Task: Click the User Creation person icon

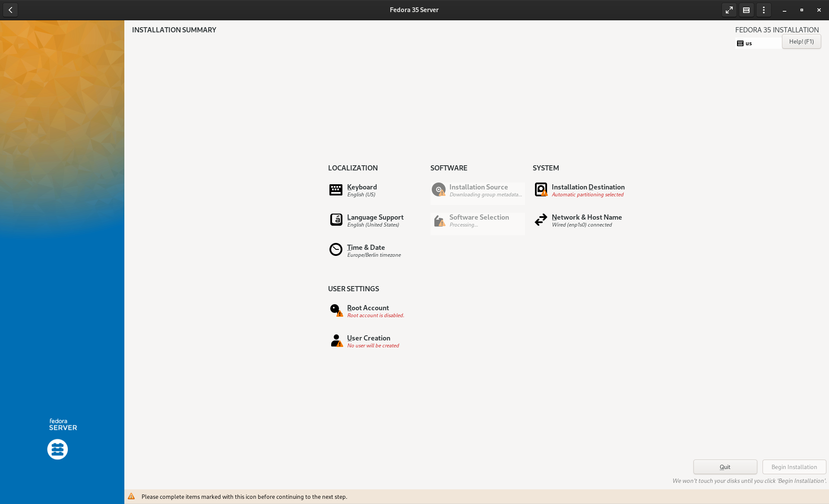Action: (336, 340)
